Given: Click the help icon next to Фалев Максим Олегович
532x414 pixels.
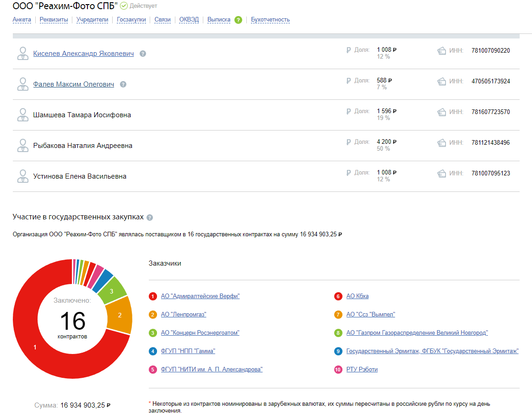Looking at the screenshot, I should (x=123, y=84).
